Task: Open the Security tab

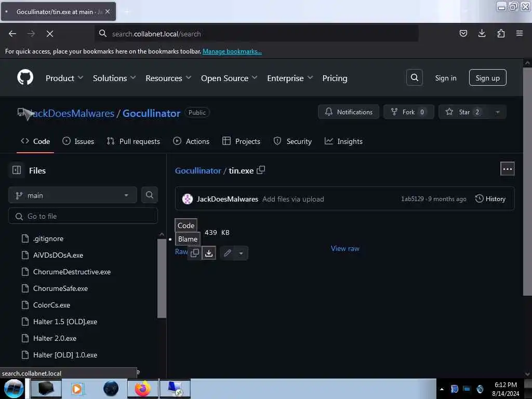Action: click(292, 141)
